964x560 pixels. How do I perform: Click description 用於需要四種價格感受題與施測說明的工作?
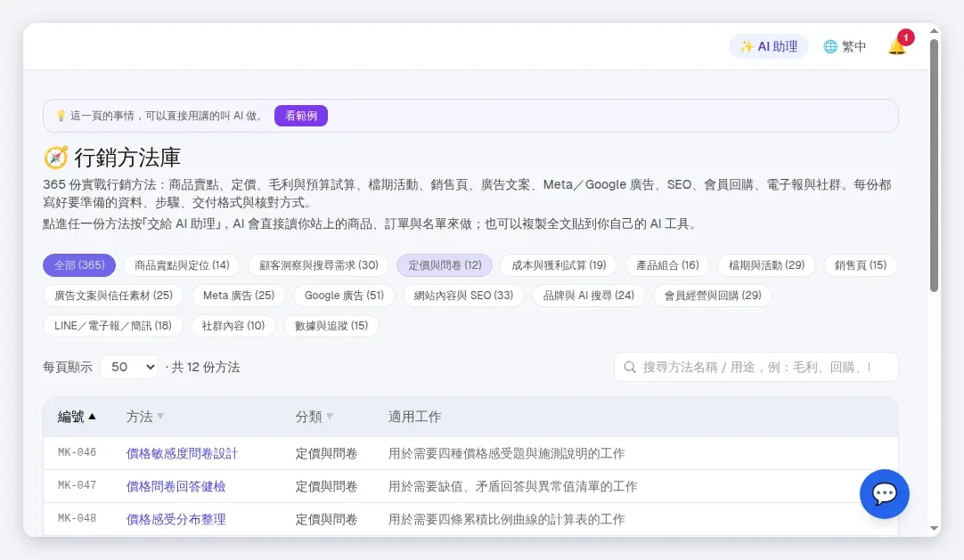tap(506, 454)
